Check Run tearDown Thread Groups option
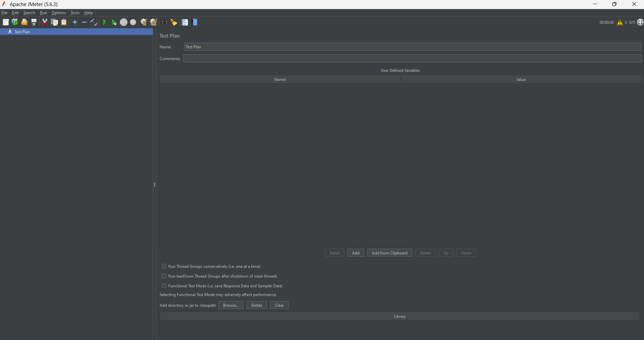Screen dimensions: 644x340 [164, 276]
